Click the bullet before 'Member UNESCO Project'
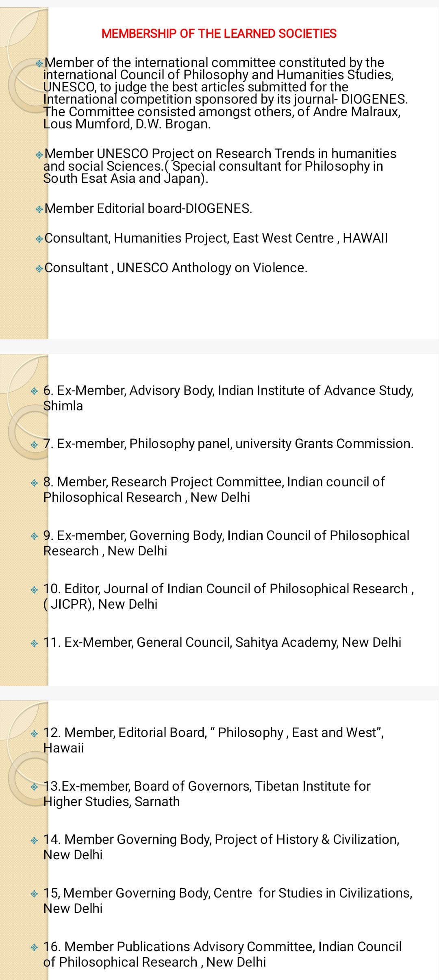This screenshot has width=439, height=980. point(39,154)
